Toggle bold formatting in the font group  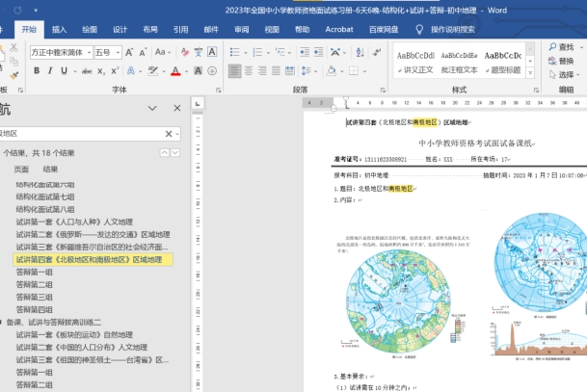pyautogui.click(x=36, y=70)
